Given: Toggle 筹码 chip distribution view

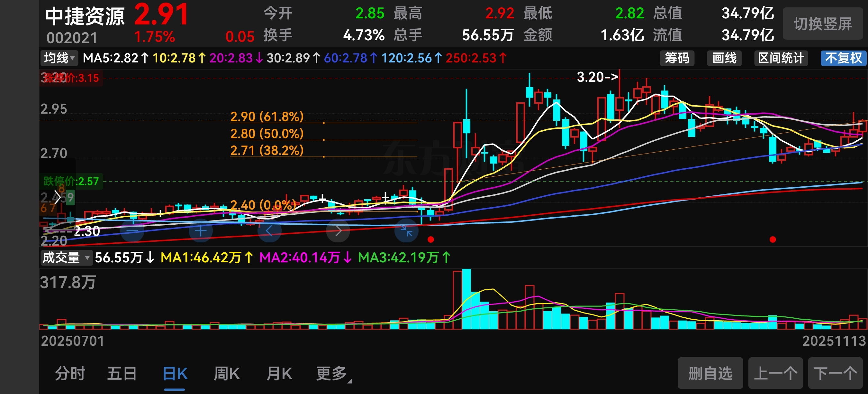Looking at the screenshot, I should (677, 58).
